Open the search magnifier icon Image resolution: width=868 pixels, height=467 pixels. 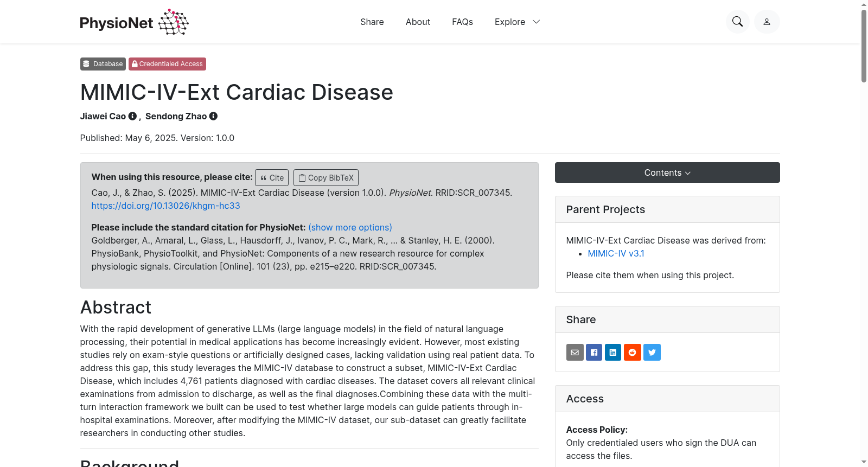(737, 22)
